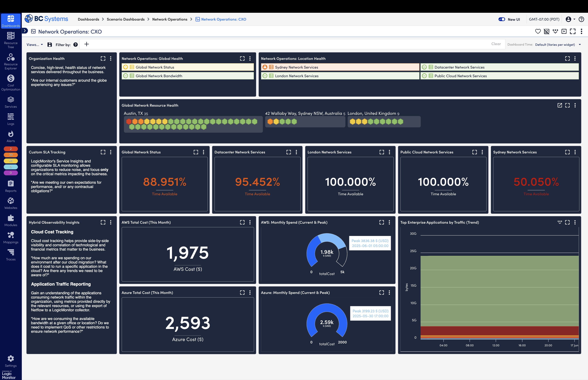Click the scheduled downtime icon in dashboard toolbar
The image size is (588, 380).
tap(546, 31)
